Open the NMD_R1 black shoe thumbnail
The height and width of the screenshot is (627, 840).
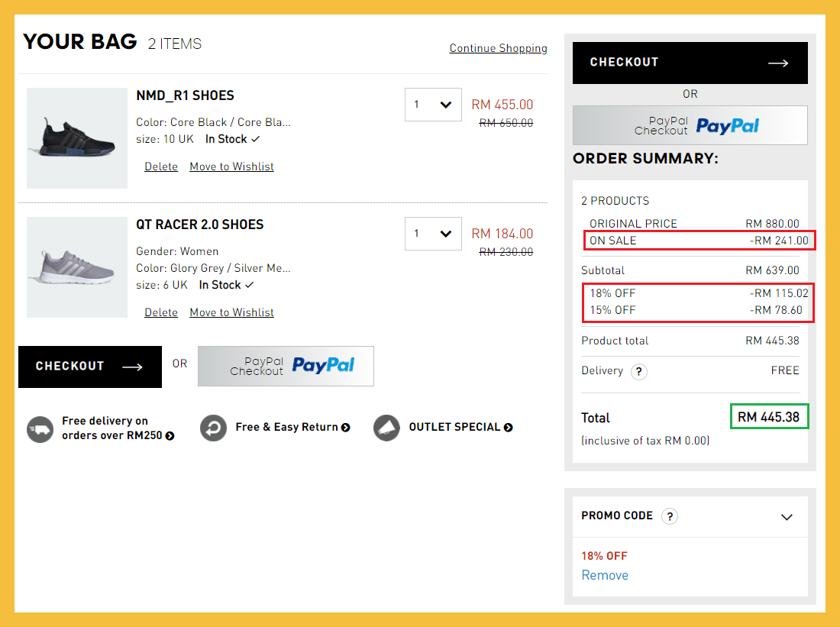(77, 138)
